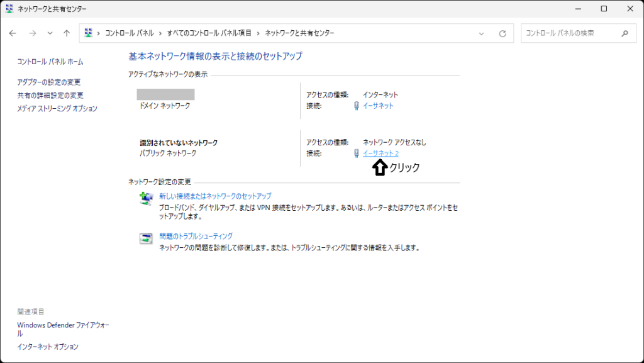This screenshot has height=363, width=644.
Task: Click the forward navigation arrow
Action: click(x=32, y=33)
